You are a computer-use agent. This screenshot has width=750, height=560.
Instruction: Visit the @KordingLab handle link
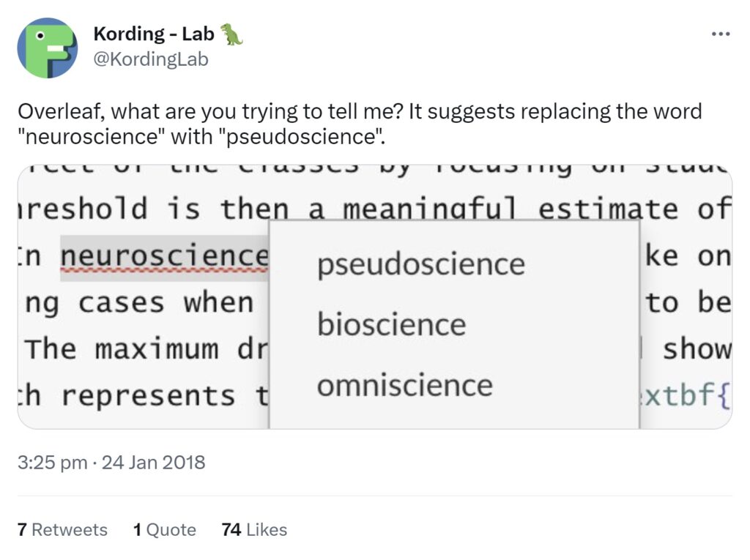coord(151,59)
